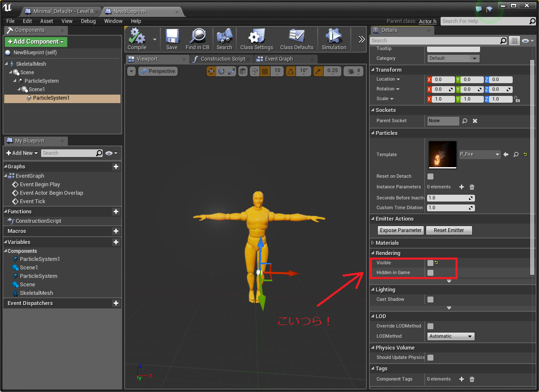Click Find in CB icon
539x392 pixels.
(197, 37)
